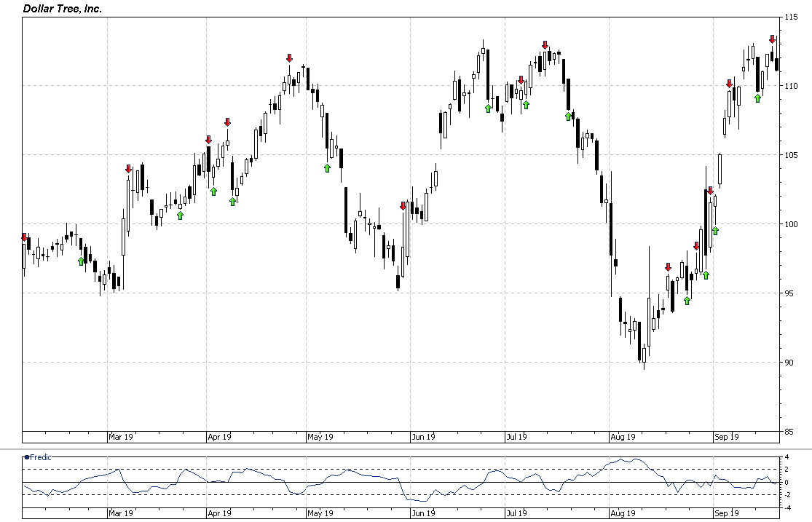
Task: Select "Aug 19" on the price chart date axis
Action: [x=623, y=437]
